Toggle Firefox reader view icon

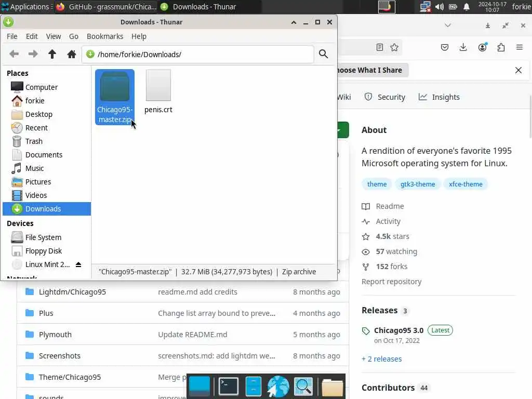coord(380,47)
